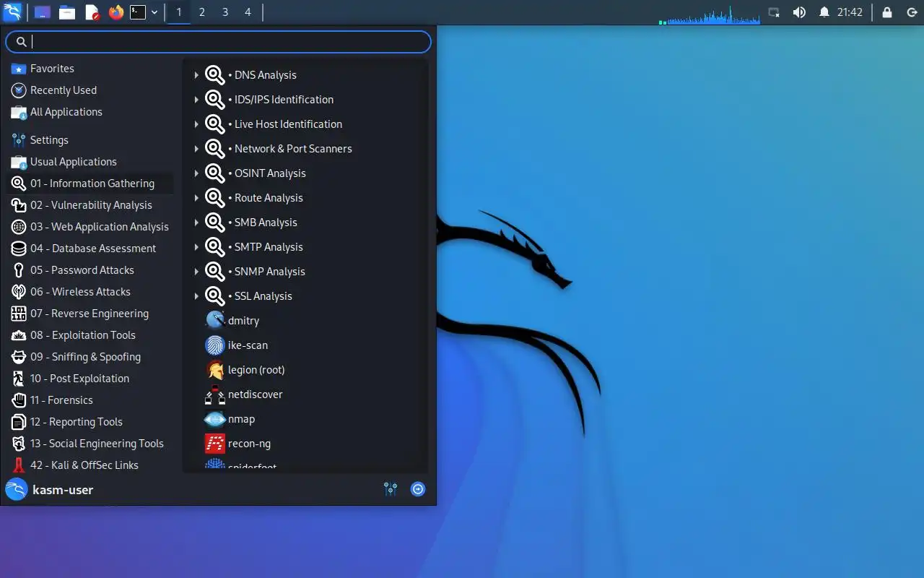Select 13 - Social Engineering Tools category
The height and width of the screenshot is (578, 924).
click(x=90, y=444)
